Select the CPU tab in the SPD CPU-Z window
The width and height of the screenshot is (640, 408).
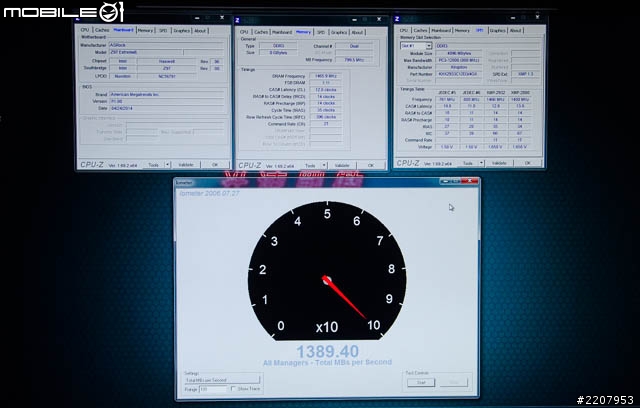(x=404, y=30)
